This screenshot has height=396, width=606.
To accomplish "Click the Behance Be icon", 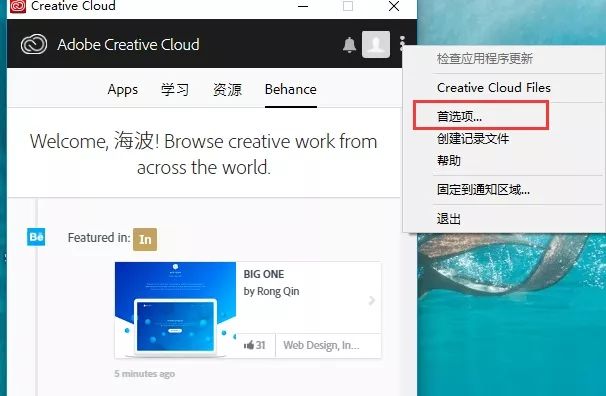I will [x=36, y=237].
